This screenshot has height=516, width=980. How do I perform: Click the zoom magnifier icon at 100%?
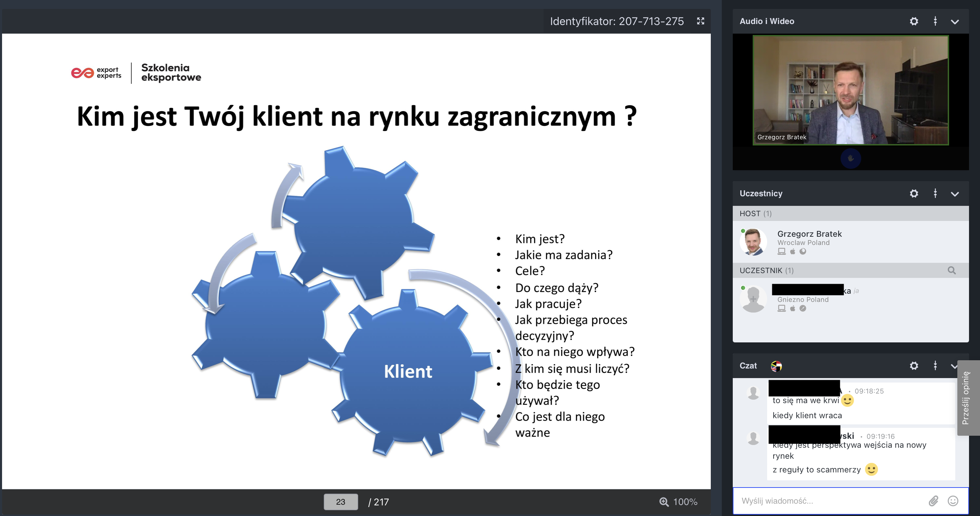coord(664,502)
